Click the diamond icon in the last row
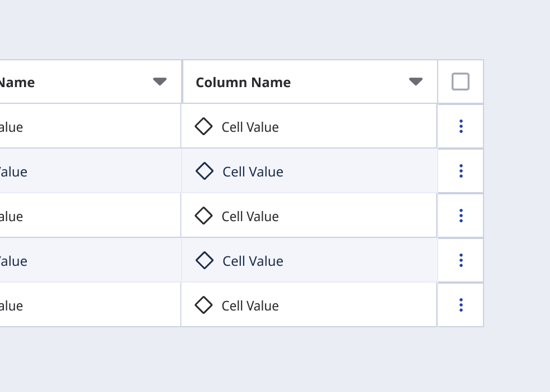Viewport: 550px width, 392px height. coord(203,305)
